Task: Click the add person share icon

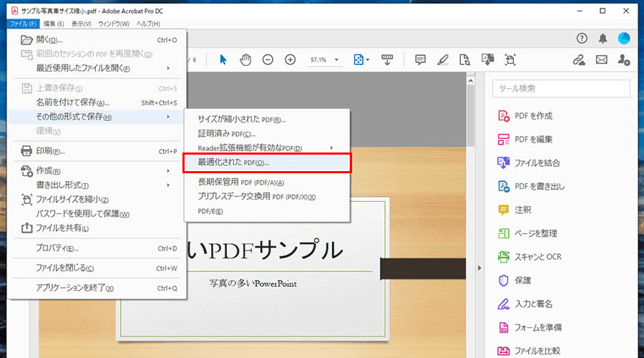Action: (x=624, y=60)
